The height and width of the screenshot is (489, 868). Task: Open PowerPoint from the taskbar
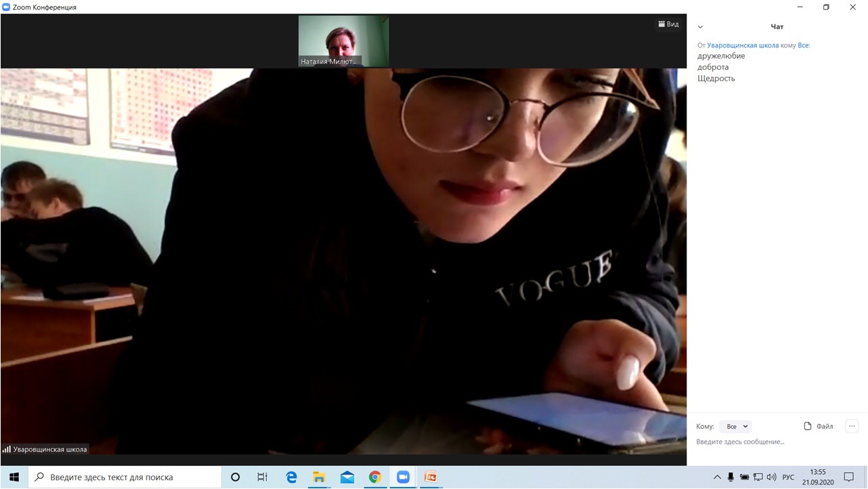(x=431, y=477)
